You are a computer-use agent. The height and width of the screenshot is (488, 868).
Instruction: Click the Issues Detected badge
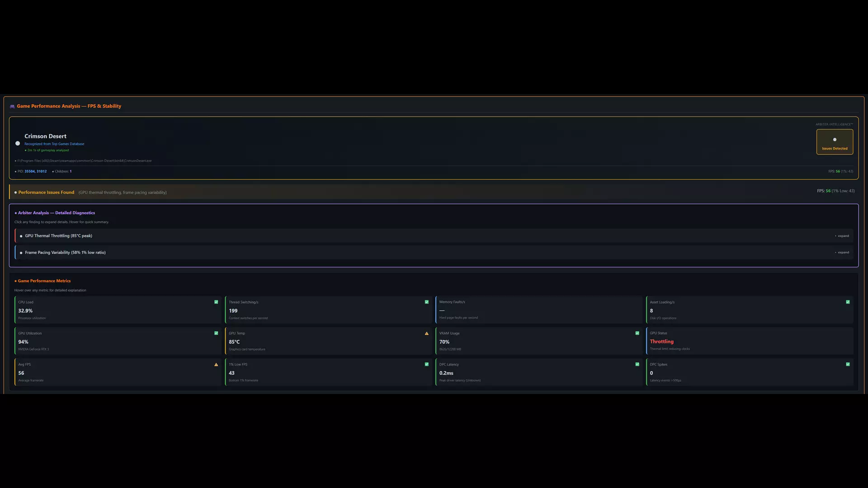pos(835,142)
